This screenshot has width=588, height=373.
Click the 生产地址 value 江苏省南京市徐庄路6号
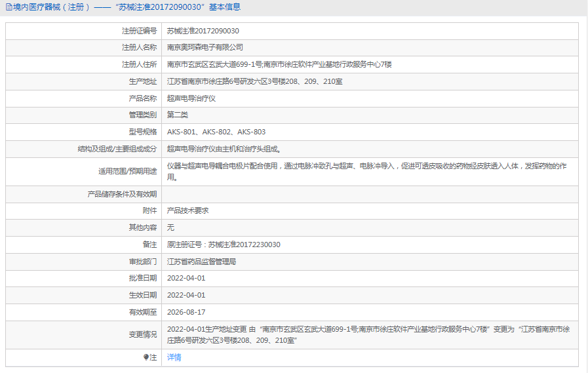point(254,81)
